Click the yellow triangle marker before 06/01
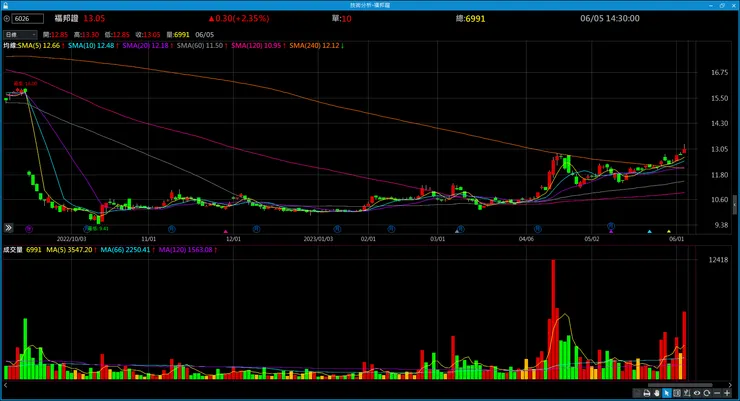 (669, 231)
